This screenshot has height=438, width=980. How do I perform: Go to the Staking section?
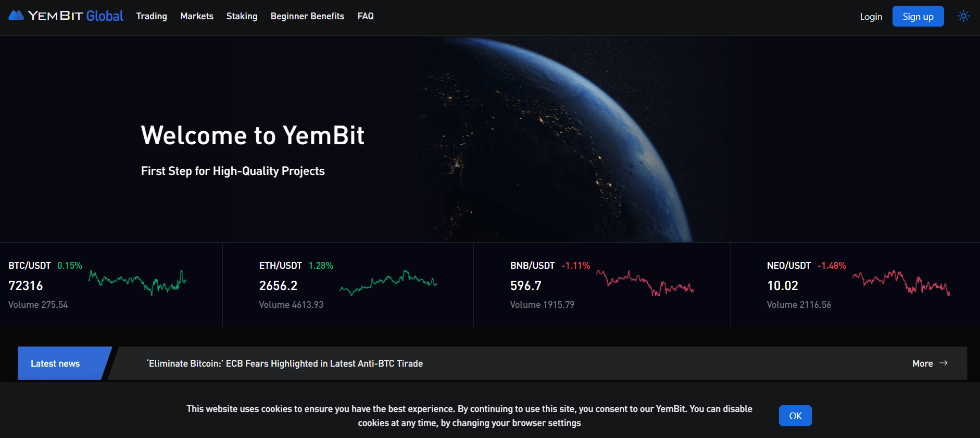(x=242, y=16)
